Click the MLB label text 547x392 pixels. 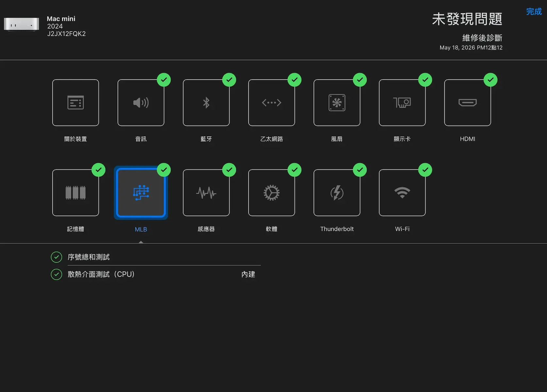[x=141, y=229]
